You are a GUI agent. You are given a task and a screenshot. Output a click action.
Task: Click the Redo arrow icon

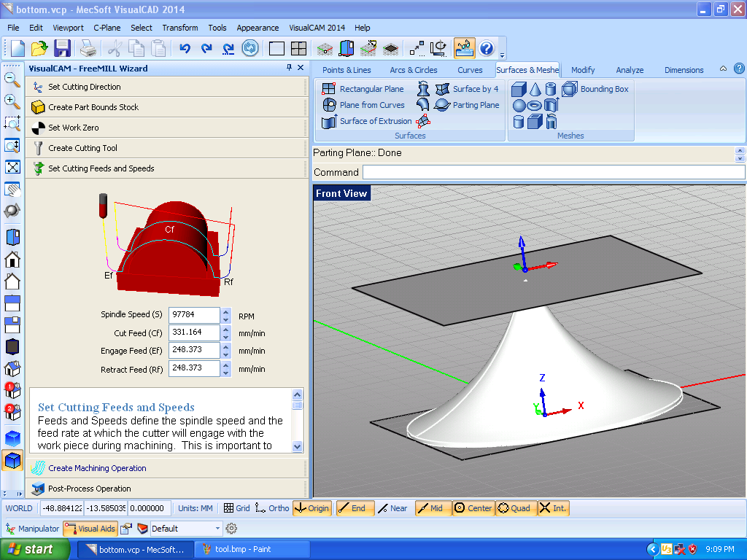[206, 48]
